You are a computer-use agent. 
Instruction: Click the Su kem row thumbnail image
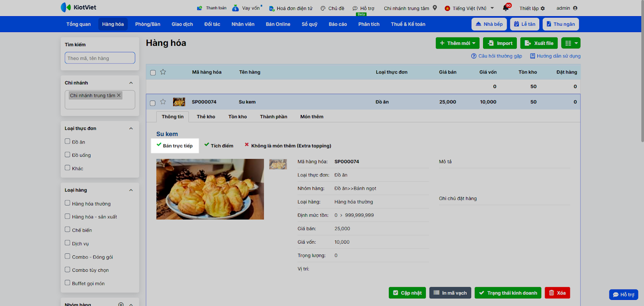tap(179, 102)
